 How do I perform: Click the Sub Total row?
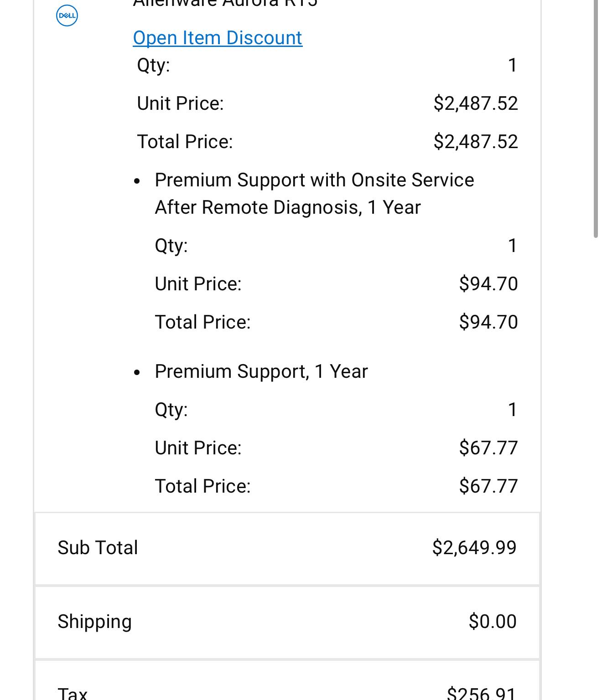tap(287, 547)
